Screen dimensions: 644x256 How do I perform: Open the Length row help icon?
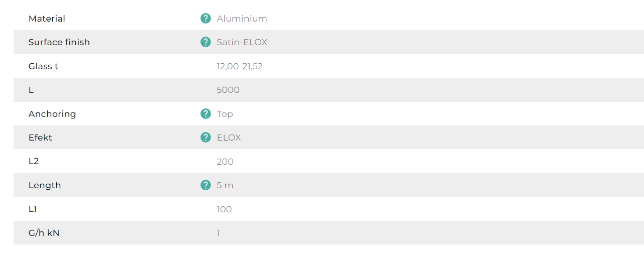(x=205, y=185)
